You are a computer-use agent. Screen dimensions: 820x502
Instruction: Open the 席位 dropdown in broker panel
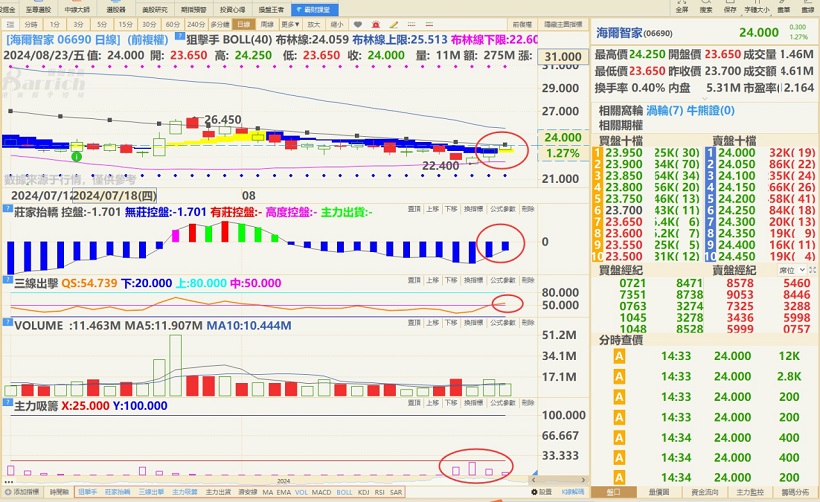792,270
